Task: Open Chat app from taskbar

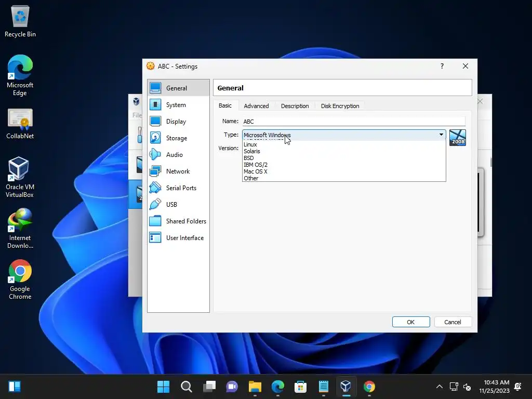Action: click(232, 387)
